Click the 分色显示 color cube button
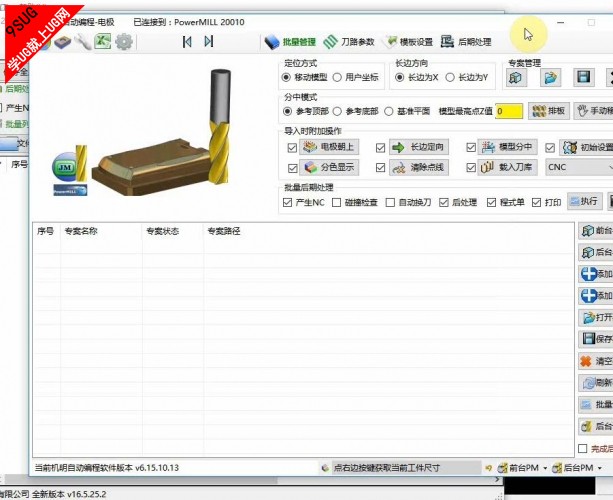This screenshot has height=500, width=613. (329, 167)
